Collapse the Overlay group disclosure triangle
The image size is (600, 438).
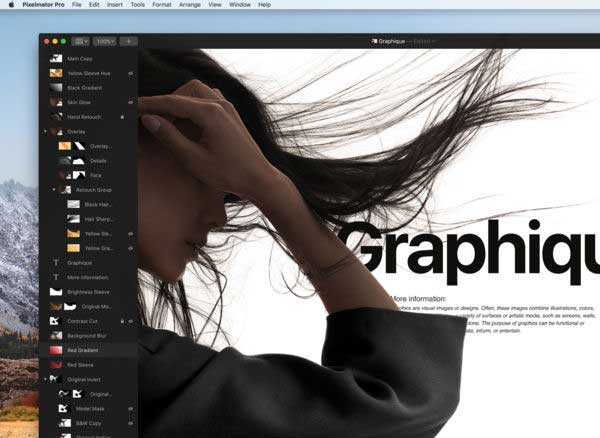tap(45, 131)
